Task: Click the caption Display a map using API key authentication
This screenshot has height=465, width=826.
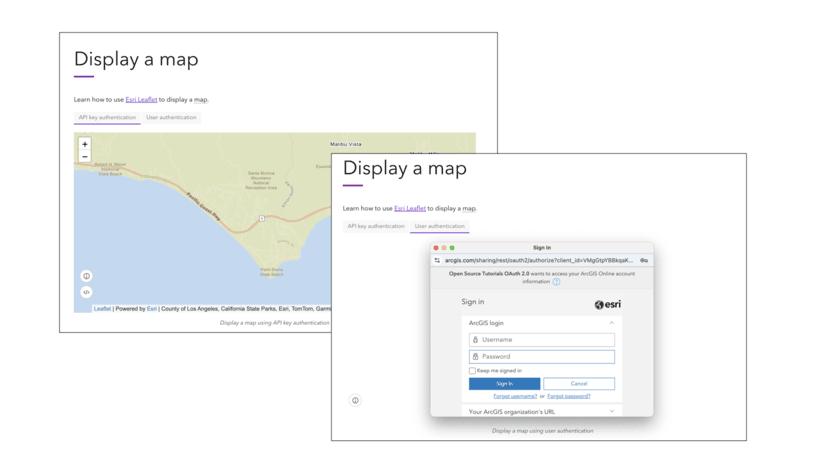Action: click(274, 322)
